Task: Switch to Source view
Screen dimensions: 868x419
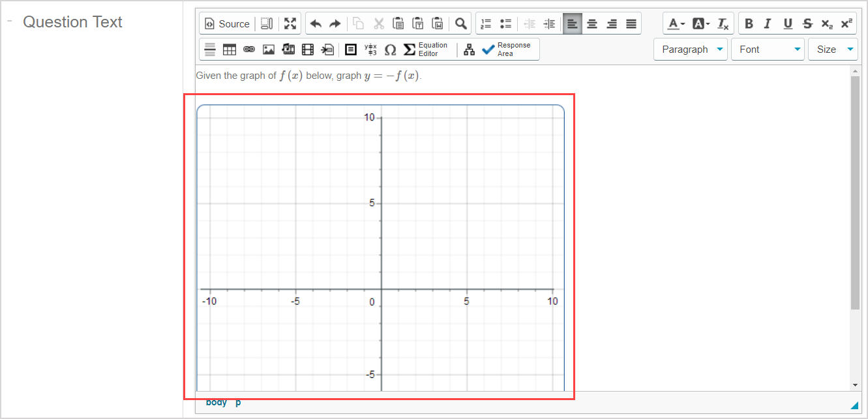Action: (226, 23)
